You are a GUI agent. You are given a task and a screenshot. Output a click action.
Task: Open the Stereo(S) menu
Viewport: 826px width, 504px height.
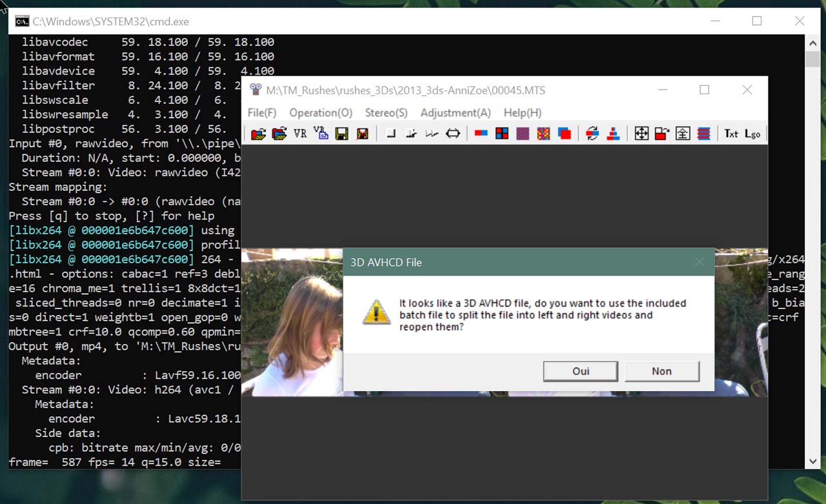click(387, 112)
